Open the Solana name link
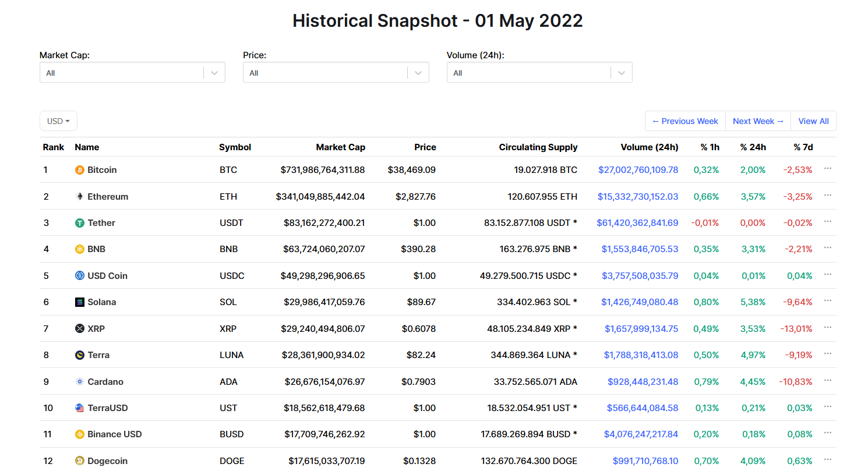This screenshot has width=868, height=471. [x=102, y=302]
